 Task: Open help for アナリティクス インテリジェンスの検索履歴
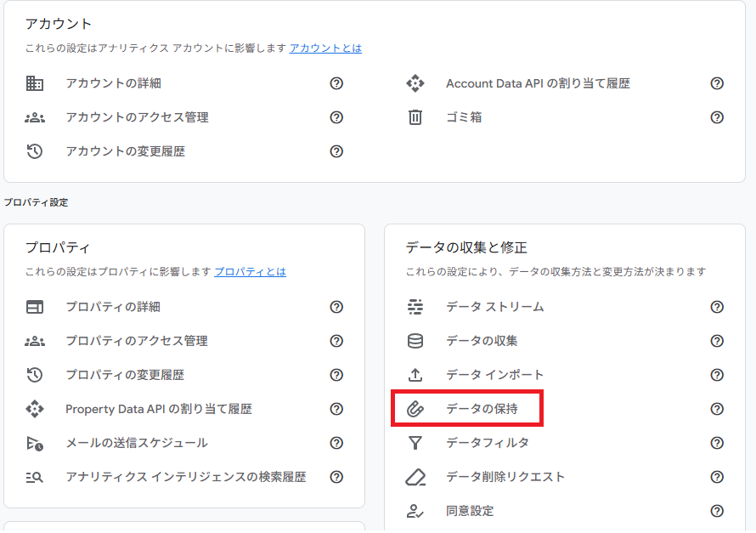click(x=336, y=477)
